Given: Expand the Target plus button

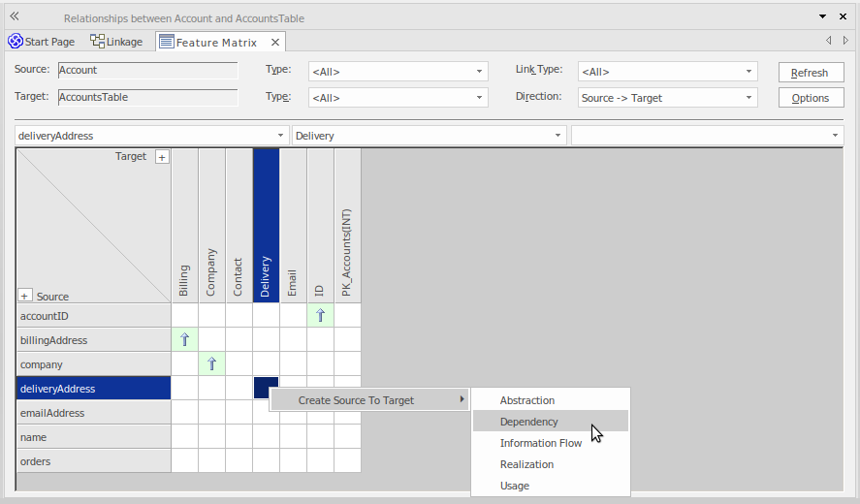Looking at the screenshot, I should pyautogui.click(x=162, y=157).
